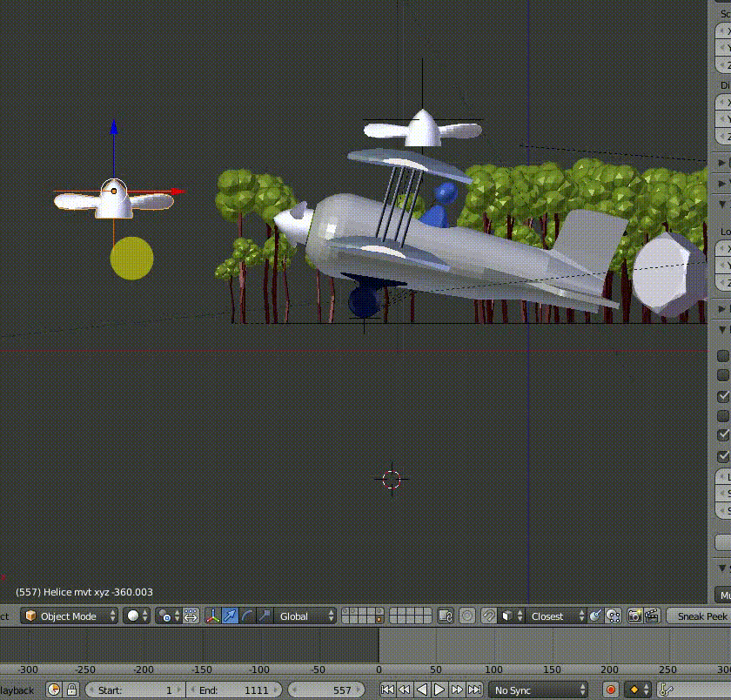Image resolution: width=731 pixels, height=700 pixels.
Task: Enable automatic keyframe recording with the record button
Action: pyautogui.click(x=613, y=690)
